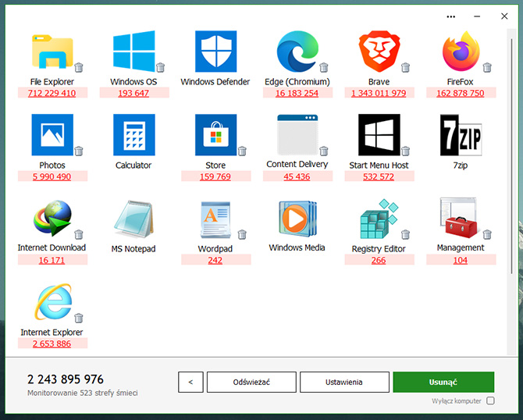Open Windows OS size link 193 647

click(x=133, y=93)
